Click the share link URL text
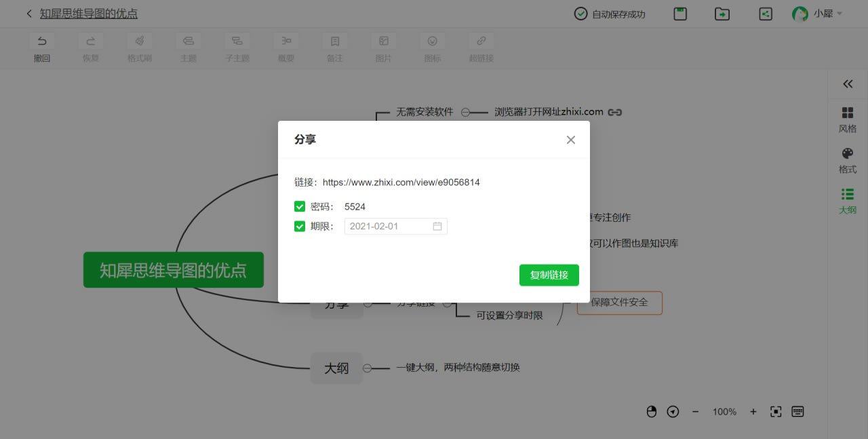868x439 pixels. (x=401, y=183)
